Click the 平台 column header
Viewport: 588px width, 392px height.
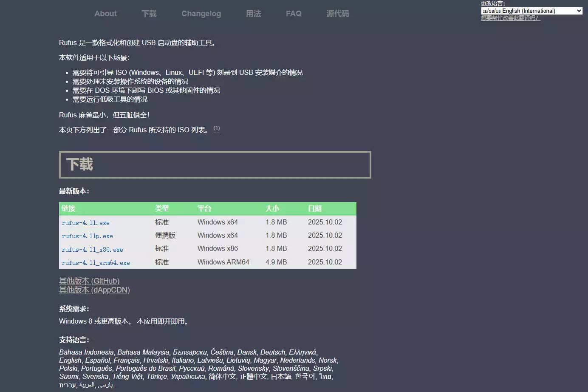(x=204, y=208)
